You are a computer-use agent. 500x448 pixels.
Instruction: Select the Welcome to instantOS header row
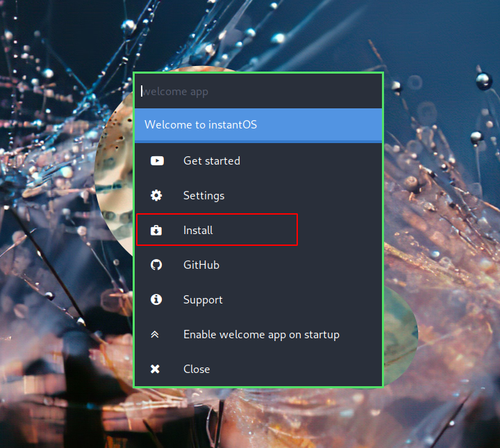point(258,125)
